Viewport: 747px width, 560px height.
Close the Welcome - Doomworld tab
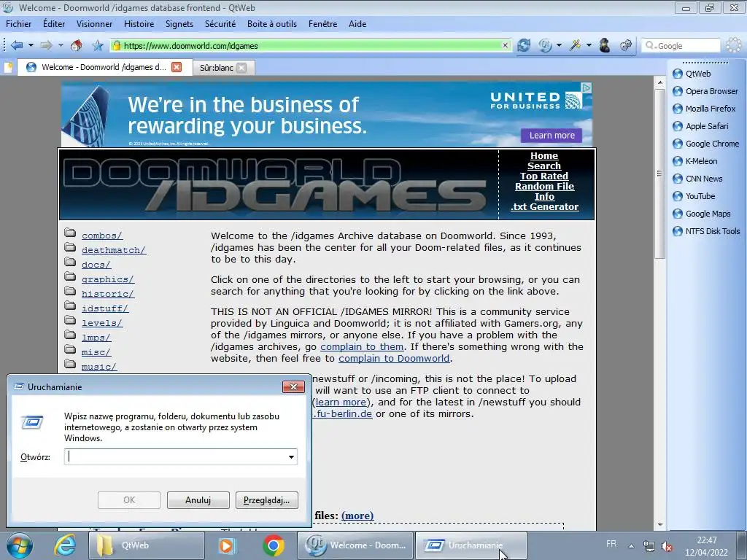point(177,67)
